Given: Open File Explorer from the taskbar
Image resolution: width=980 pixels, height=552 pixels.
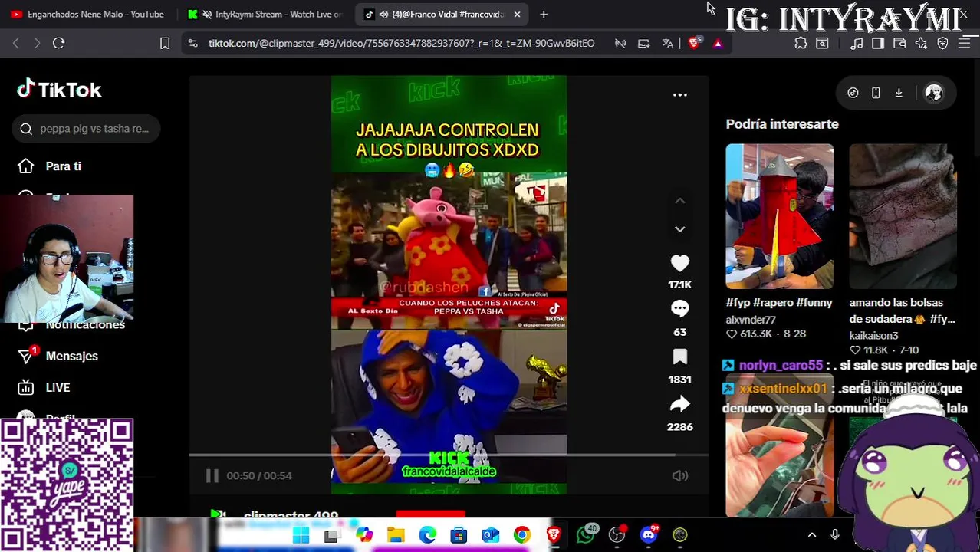Looking at the screenshot, I should [x=396, y=534].
